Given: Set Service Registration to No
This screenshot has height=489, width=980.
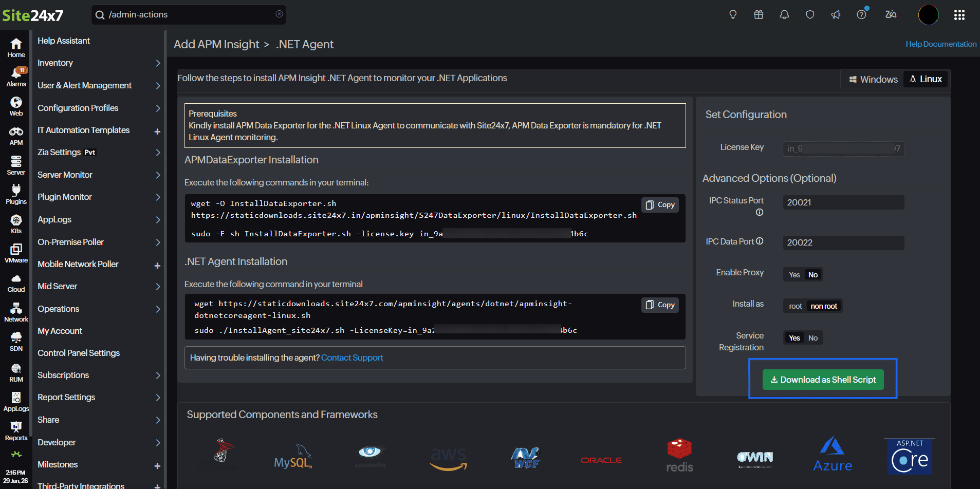Looking at the screenshot, I should coord(813,337).
